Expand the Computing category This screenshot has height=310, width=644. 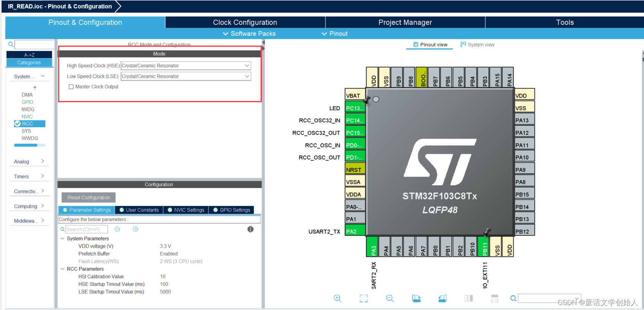click(x=43, y=206)
